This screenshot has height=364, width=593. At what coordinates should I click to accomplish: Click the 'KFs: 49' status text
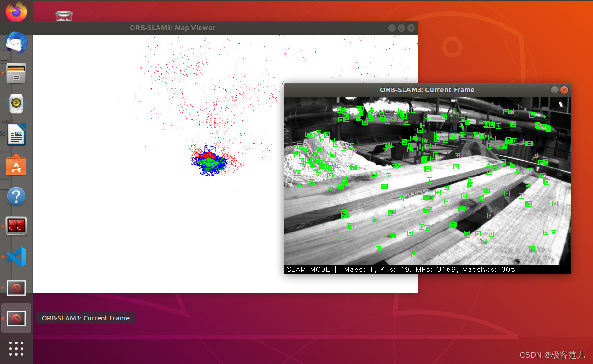coord(394,270)
